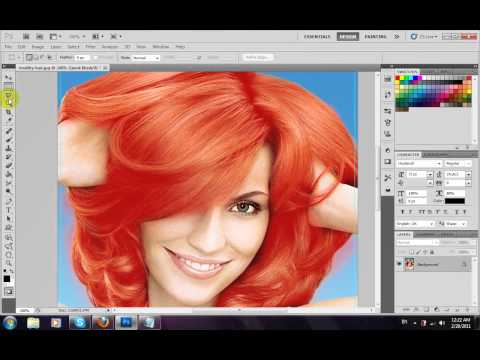
Task: Switch to the Swatches panel tab
Action: (407, 71)
